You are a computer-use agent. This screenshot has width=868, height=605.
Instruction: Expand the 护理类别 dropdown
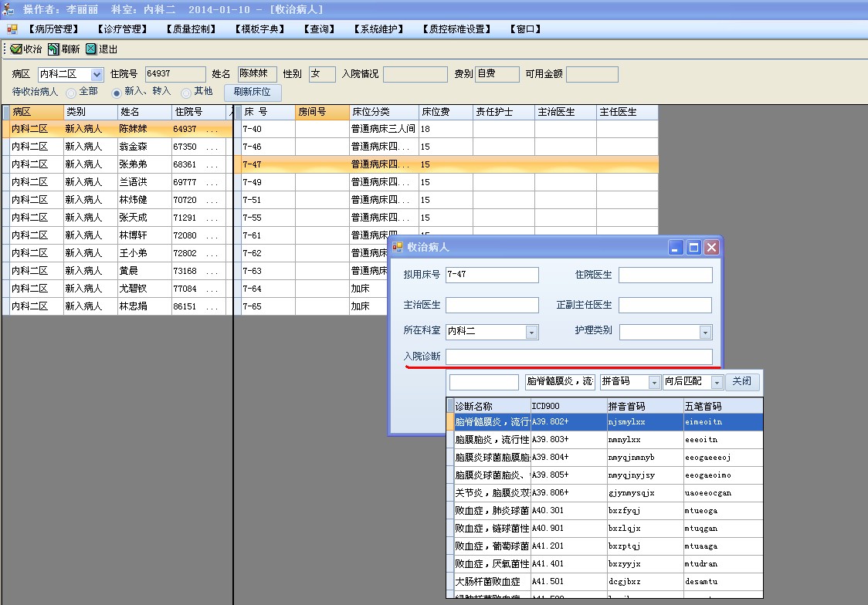tap(705, 332)
